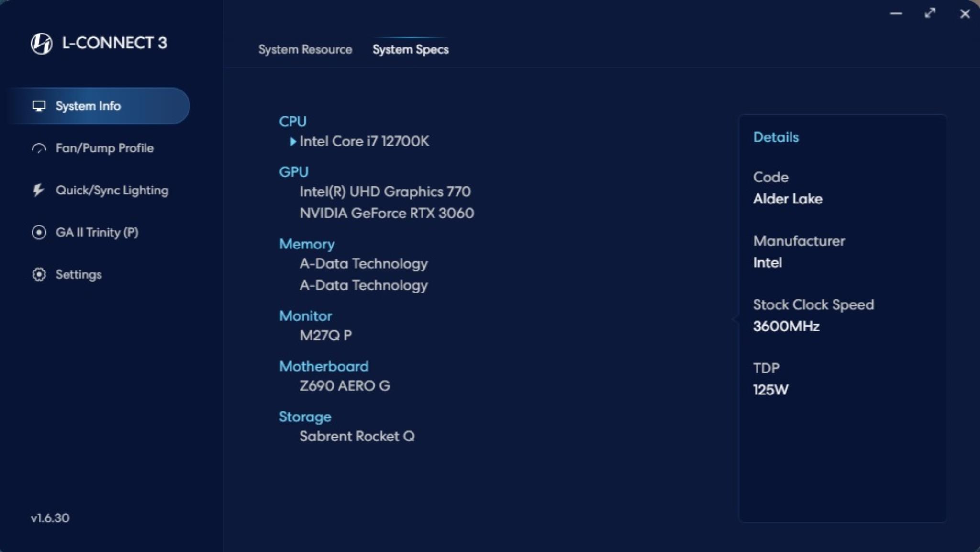Select the Sabrent Rocket Q storage entry
This screenshot has width=980, height=552.
pyautogui.click(x=357, y=436)
